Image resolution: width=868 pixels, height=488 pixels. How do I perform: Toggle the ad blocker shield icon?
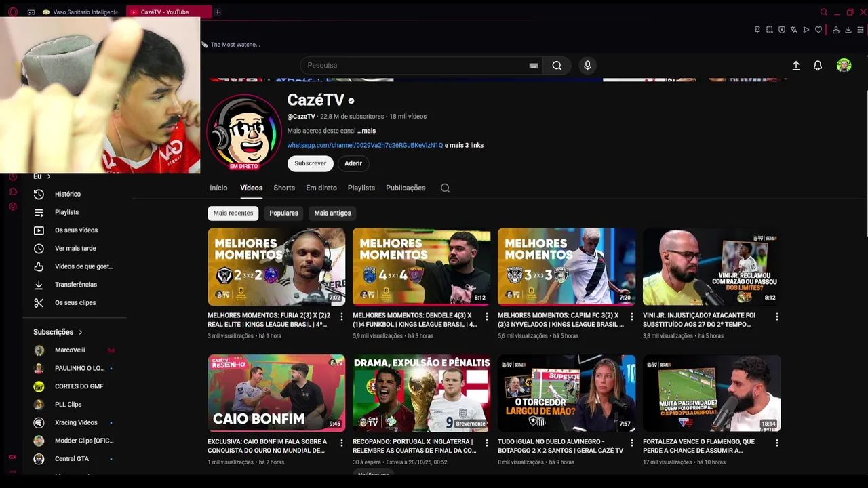[782, 30]
